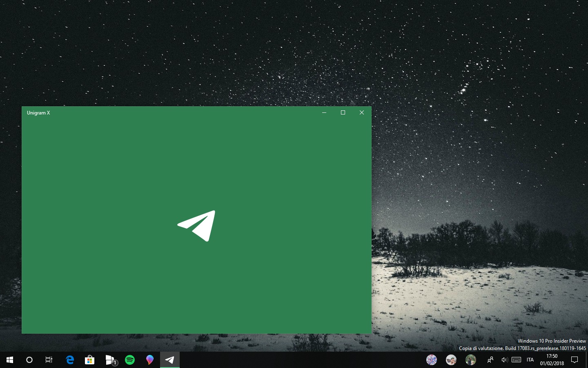Open pinned contact showing dark-haired man avatar
This screenshot has height=368, width=588.
(x=451, y=360)
